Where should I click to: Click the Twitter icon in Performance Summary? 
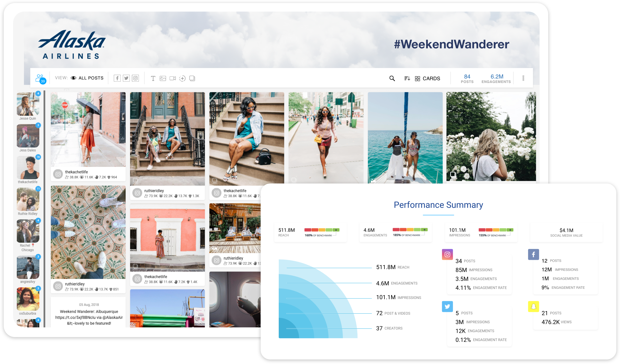pyautogui.click(x=447, y=306)
